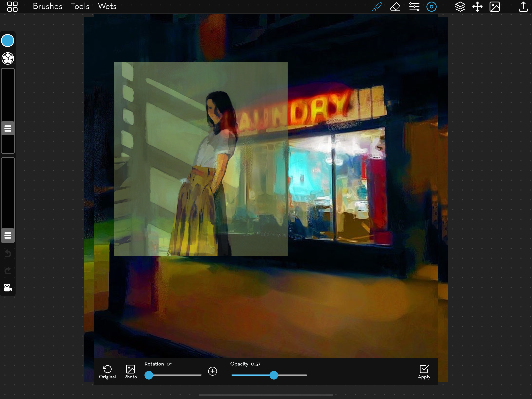Open the Tools menu

[80, 6]
